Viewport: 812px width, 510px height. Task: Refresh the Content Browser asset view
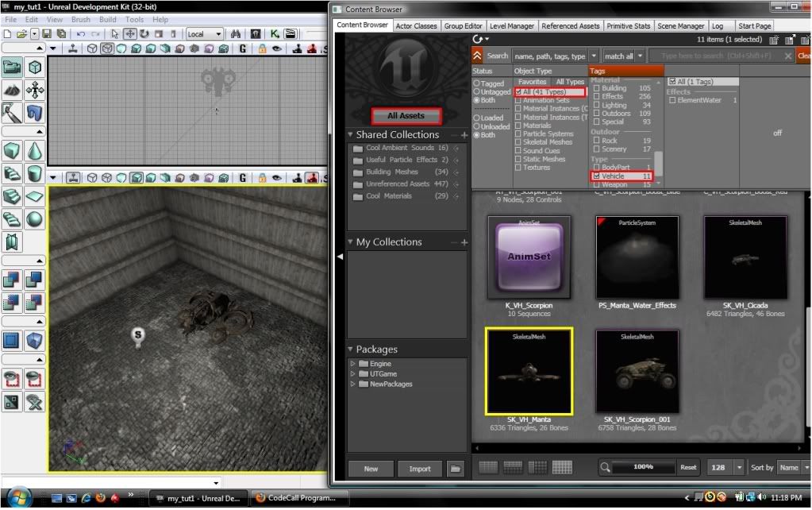(478, 40)
